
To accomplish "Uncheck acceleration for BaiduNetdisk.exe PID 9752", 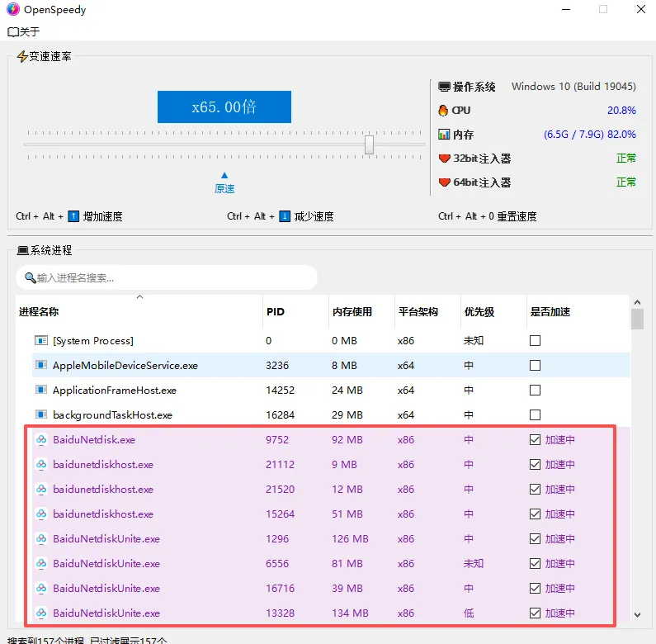I will pyautogui.click(x=535, y=440).
